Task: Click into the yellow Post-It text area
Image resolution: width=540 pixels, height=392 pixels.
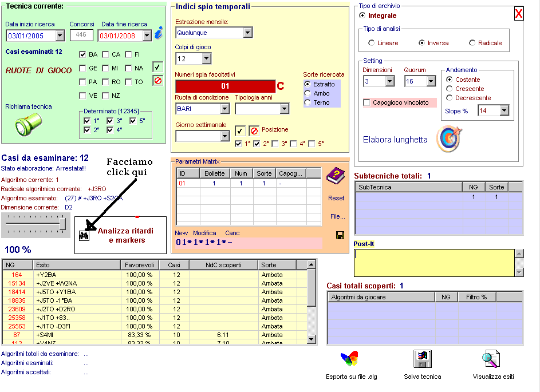Action: pyautogui.click(x=434, y=263)
